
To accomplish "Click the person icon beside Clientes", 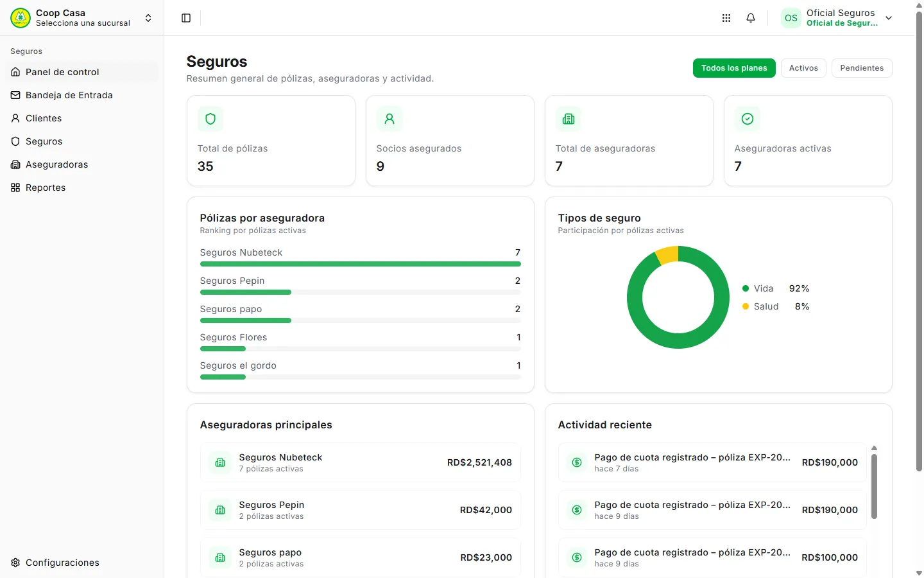I will [x=15, y=118].
